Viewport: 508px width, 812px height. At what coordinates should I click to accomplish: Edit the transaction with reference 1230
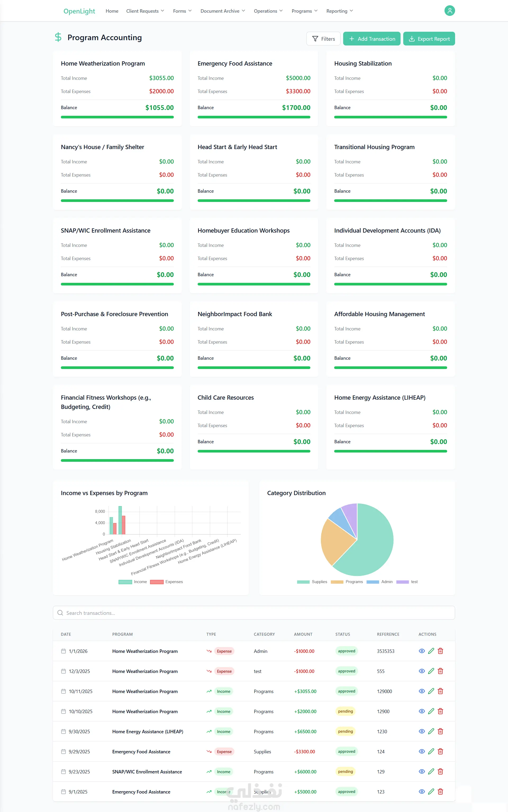point(431,731)
